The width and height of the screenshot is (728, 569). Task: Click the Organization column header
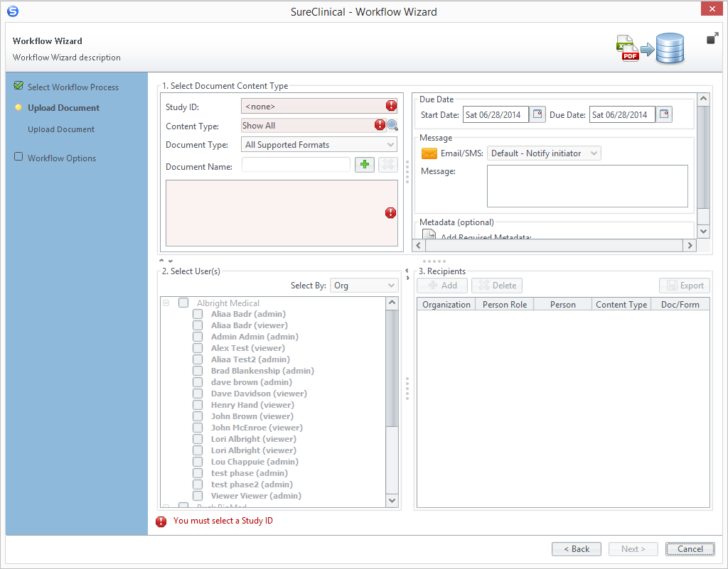tap(446, 304)
